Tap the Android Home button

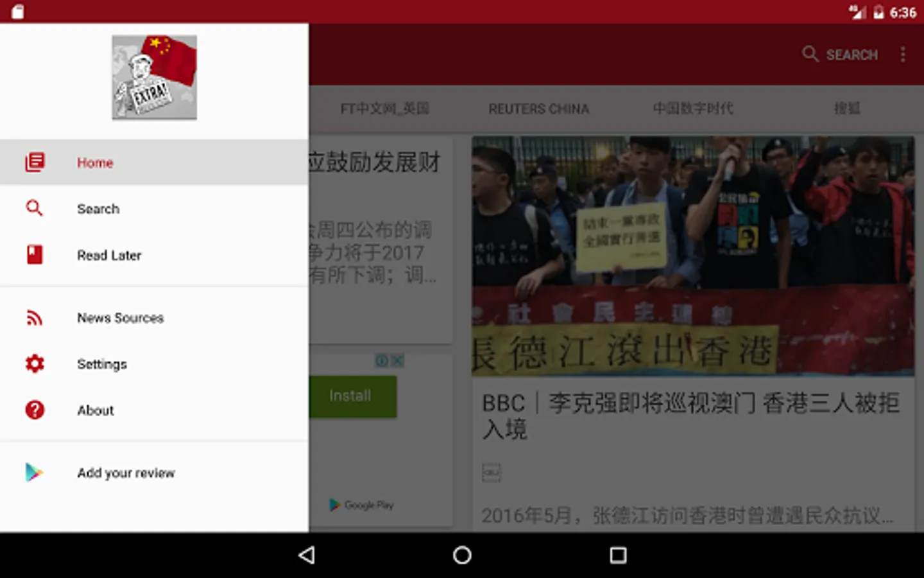[462, 555]
